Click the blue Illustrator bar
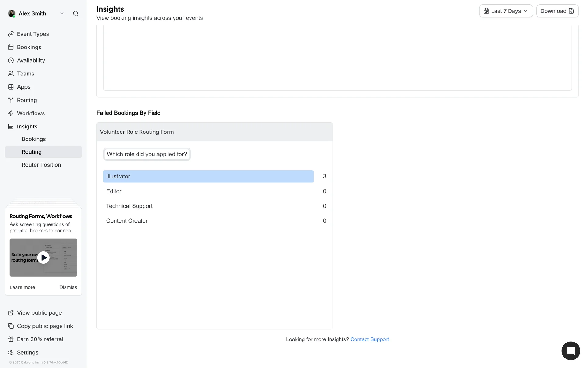 pos(208,177)
